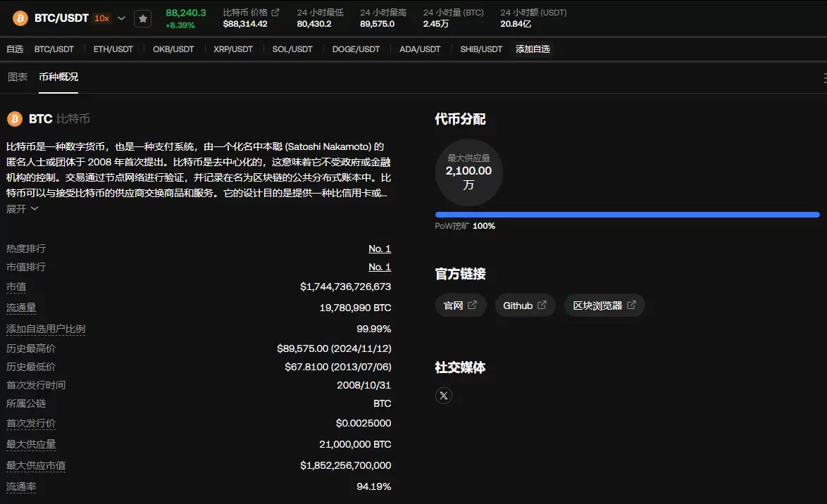Click the SHIB/USDT pair label
Viewport: 827px width, 504px height.
pos(480,49)
